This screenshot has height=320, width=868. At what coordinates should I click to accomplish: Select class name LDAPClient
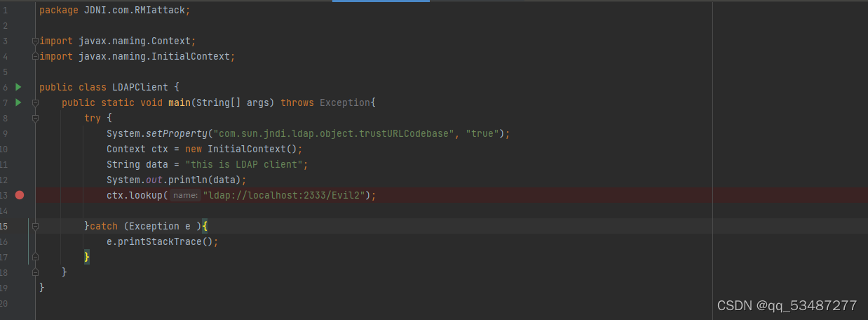pos(140,87)
